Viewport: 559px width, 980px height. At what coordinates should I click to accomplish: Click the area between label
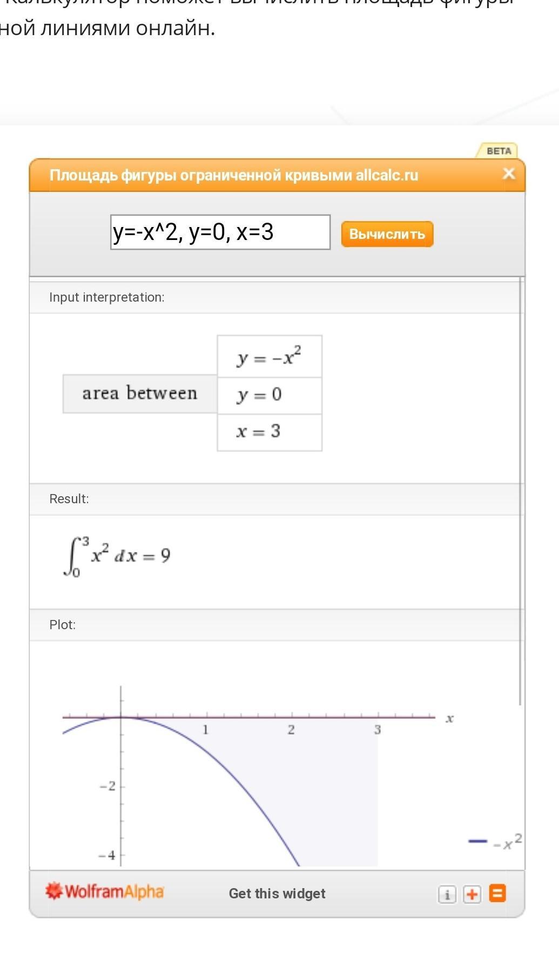[x=140, y=394]
